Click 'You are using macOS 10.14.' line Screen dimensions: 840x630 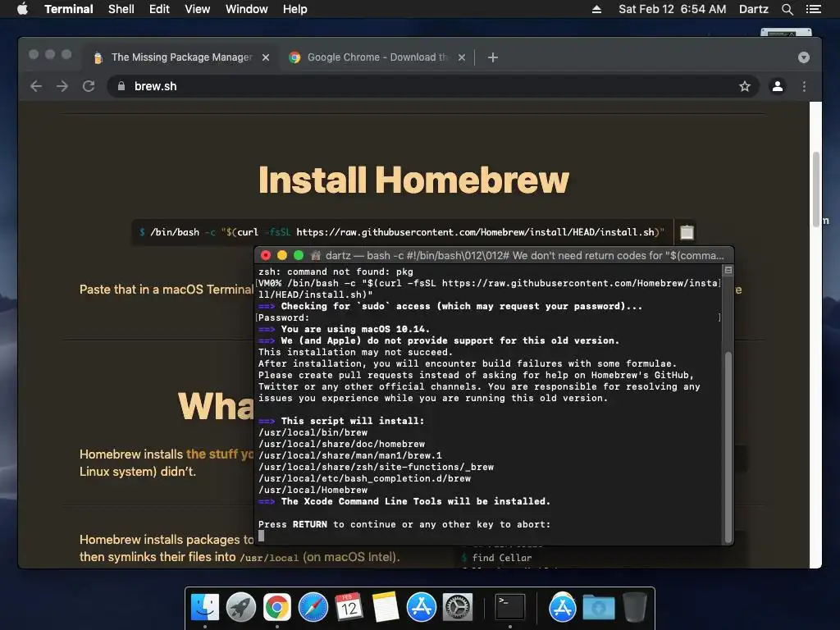355,329
